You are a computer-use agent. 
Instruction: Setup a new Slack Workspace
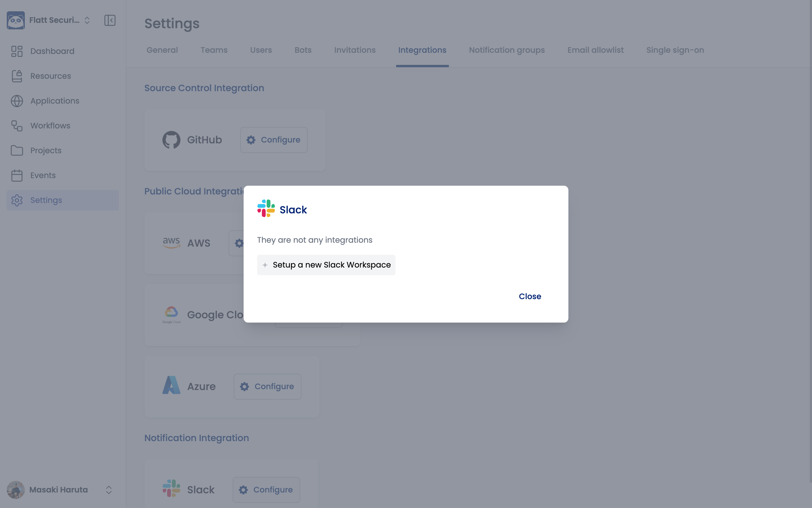tap(326, 265)
